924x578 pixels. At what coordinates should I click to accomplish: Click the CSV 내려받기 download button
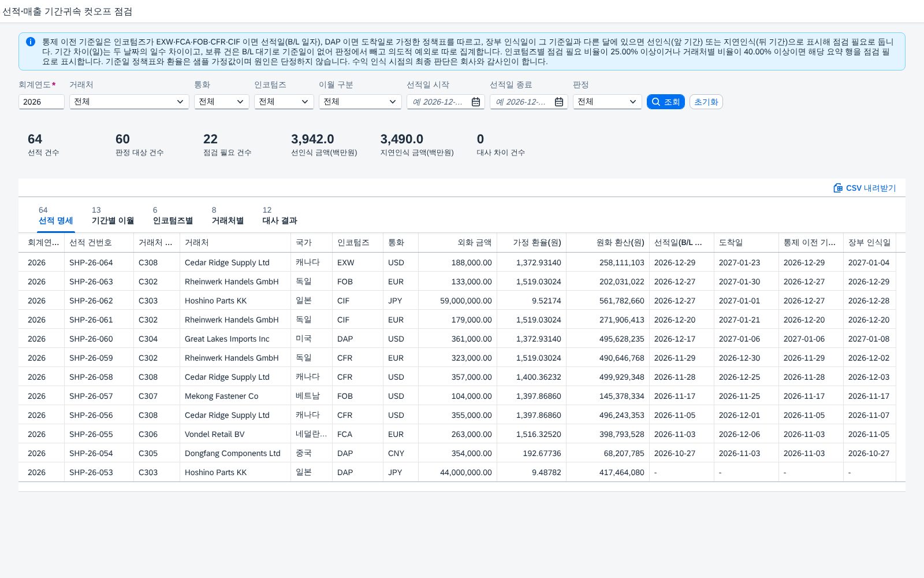(865, 188)
